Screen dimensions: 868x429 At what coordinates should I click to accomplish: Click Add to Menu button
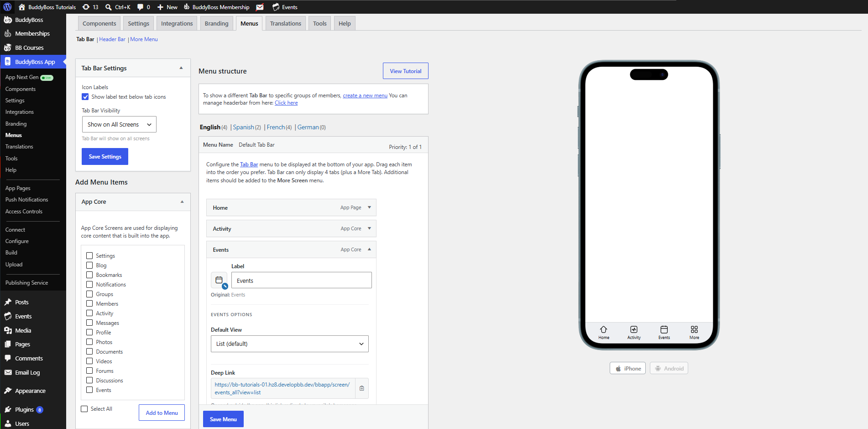162,413
